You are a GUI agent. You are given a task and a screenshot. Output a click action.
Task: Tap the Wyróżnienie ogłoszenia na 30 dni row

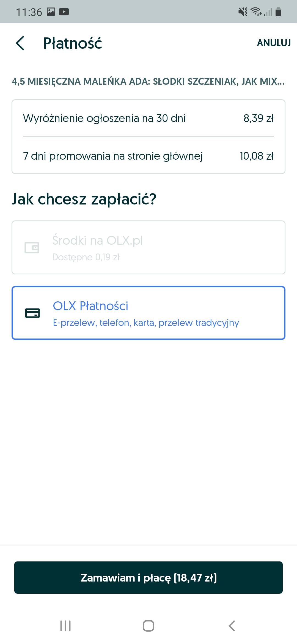(148, 118)
